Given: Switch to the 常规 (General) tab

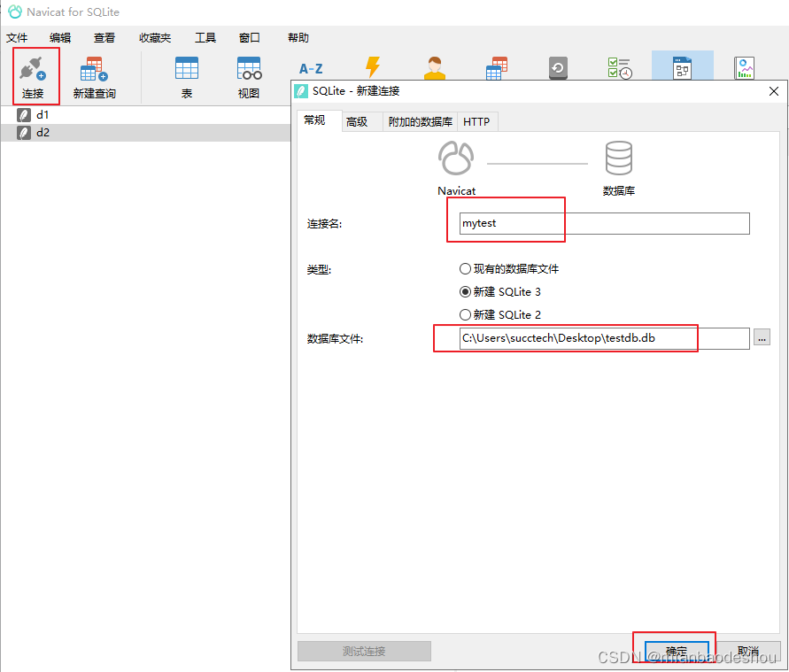Looking at the screenshot, I should (319, 120).
